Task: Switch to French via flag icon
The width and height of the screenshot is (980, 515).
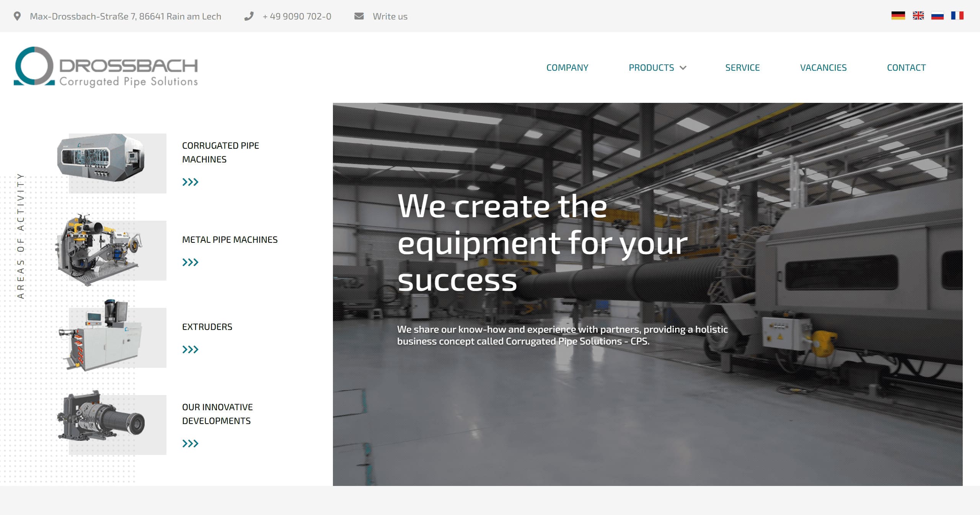Action: click(957, 16)
